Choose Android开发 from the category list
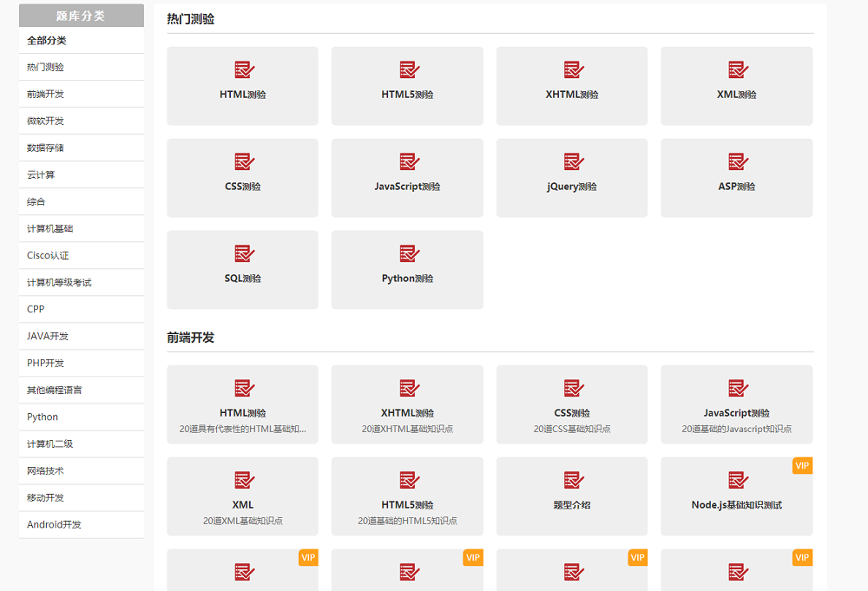 click(x=54, y=525)
